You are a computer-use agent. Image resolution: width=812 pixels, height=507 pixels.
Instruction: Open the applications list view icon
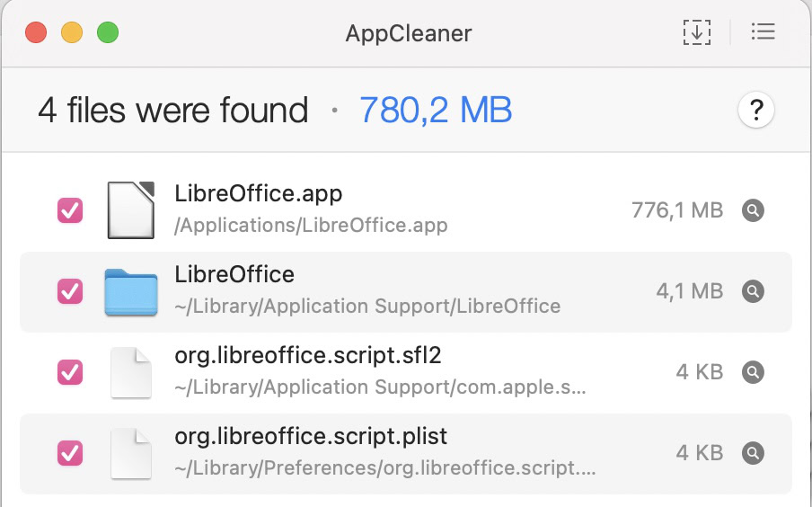(x=763, y=33)
